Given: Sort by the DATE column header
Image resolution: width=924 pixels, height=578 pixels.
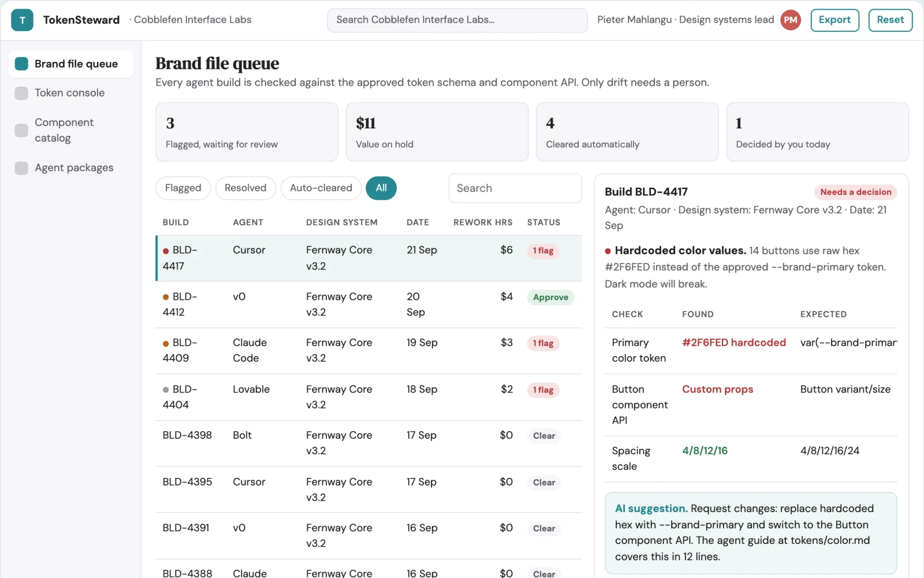Looking at the screenshot, I should coord(418,223).
